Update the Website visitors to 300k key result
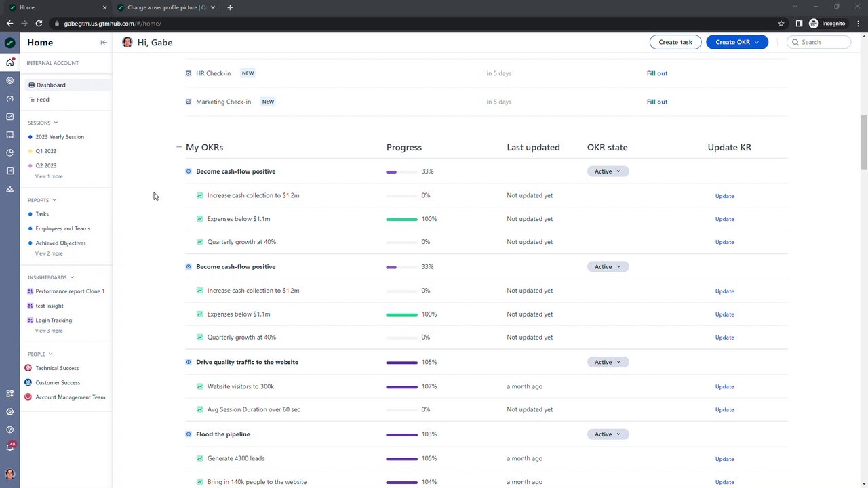 [724, 387]
